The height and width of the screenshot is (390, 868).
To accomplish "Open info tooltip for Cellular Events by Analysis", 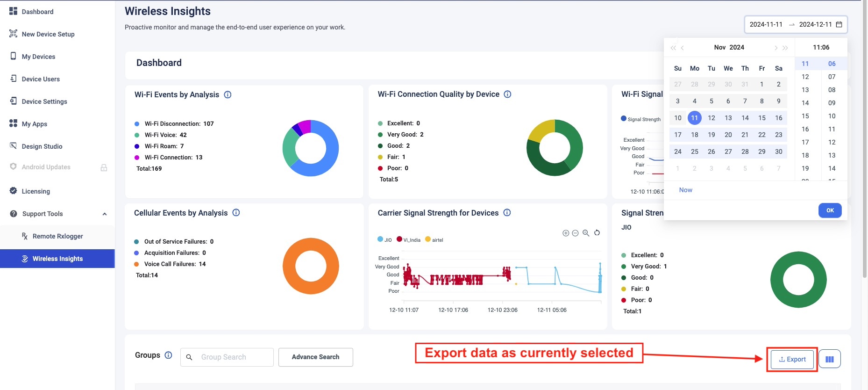I will (236, 213).
